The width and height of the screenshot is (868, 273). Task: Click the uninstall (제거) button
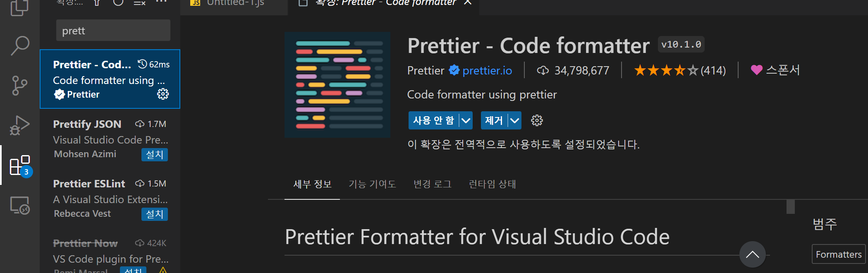point(494,120)
